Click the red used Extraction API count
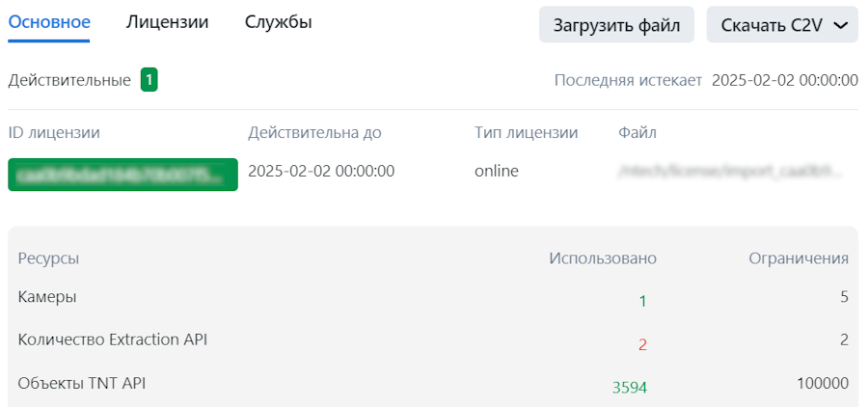The width and height of the screenshot is (868, 407). [x=642, y=344]
